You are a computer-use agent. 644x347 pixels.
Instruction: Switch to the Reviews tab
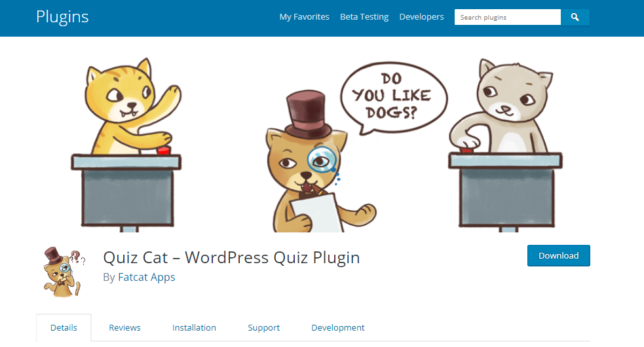[124, 328]
